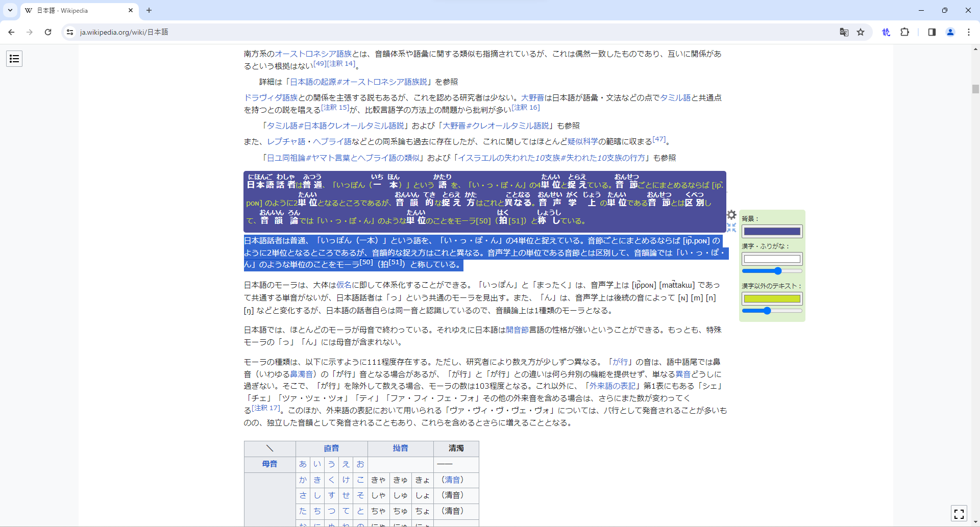Open the tab search dropdown arrow

(x=10, y=10)
